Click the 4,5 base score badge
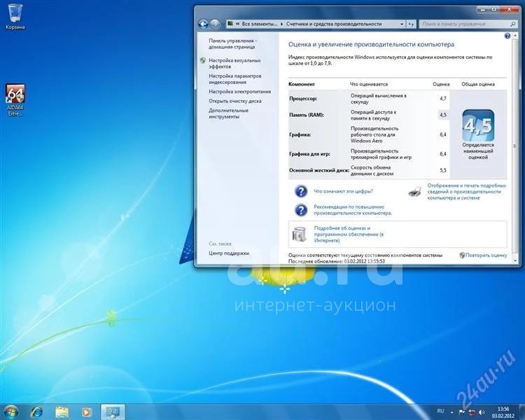This screenshot has height=420, width=525. click(x=478, y=125)
